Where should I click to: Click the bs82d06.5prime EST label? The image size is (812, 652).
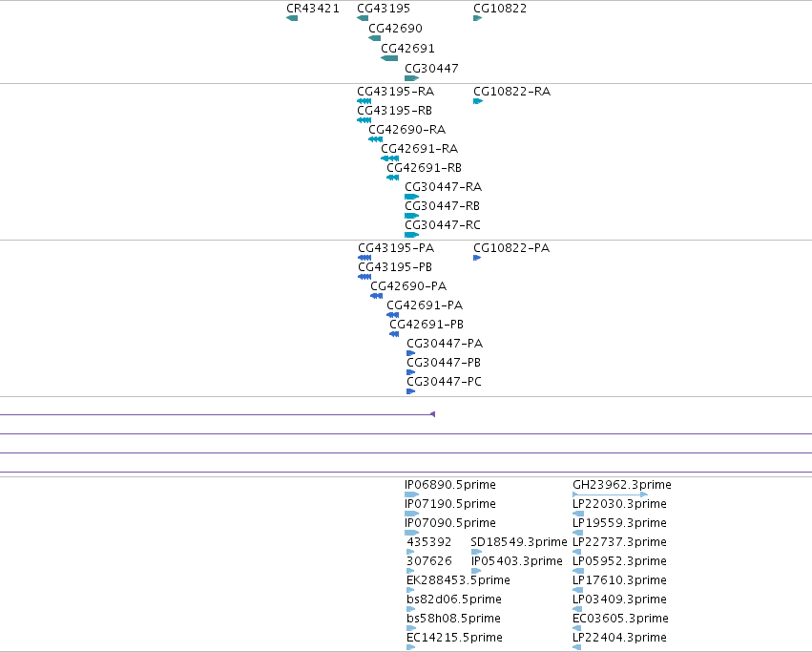click(x=454, y=599)
